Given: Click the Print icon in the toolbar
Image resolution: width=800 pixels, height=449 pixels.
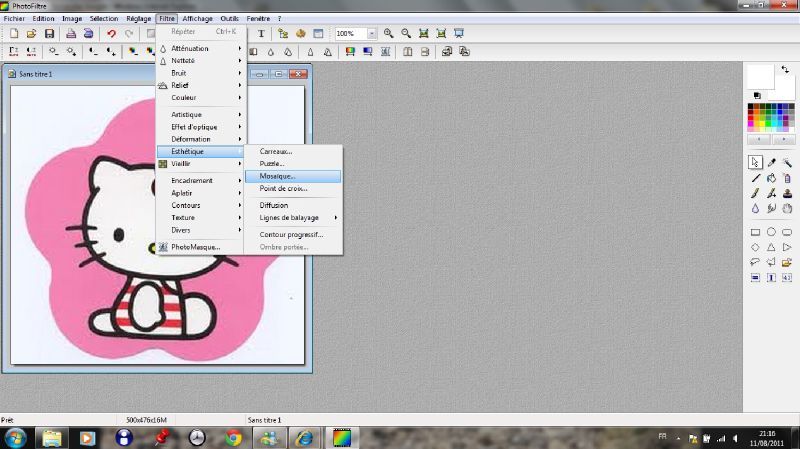Looking at the screenshot, I should point(71,34).
